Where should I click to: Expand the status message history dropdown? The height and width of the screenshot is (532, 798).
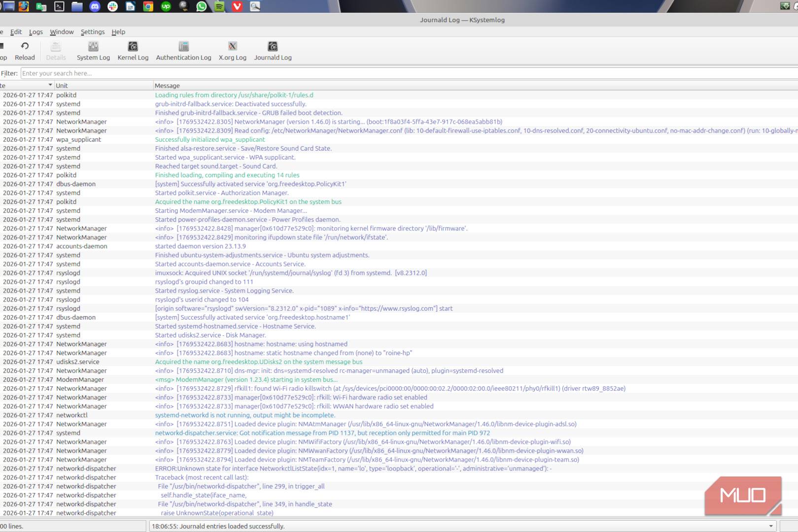point(771,526)
